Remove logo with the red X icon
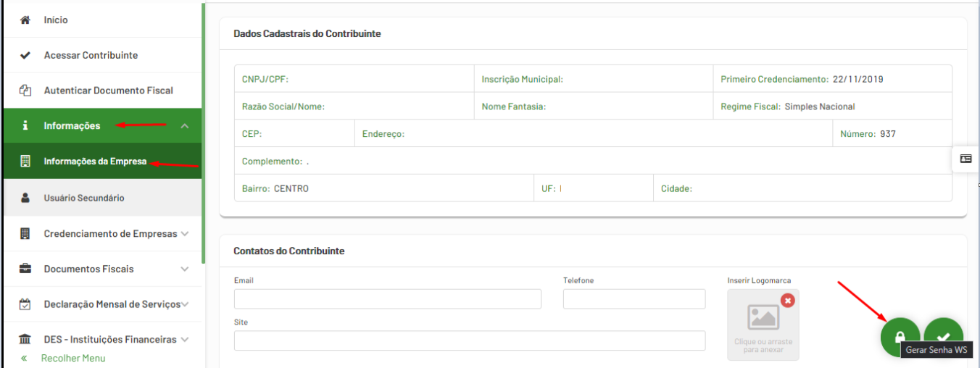The image size is (980, 368). [x=788, y=300]
